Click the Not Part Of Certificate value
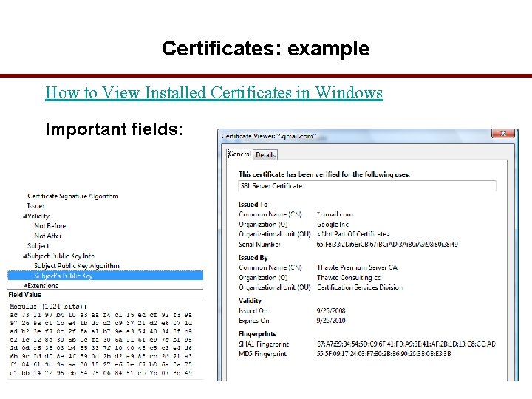The width and height of the screenshot is (532, 399). pyautogui.click(x=353, y=234)
